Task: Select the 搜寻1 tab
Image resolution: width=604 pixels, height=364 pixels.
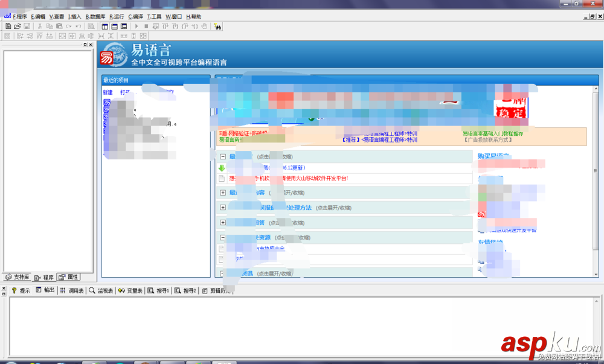Action: coord(158,290)
